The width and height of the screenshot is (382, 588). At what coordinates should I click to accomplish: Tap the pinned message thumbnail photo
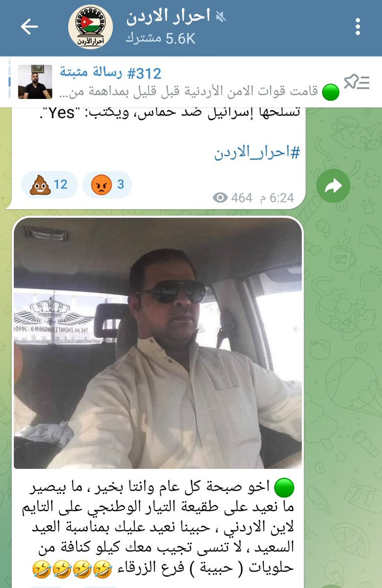[x=35, y=82]
